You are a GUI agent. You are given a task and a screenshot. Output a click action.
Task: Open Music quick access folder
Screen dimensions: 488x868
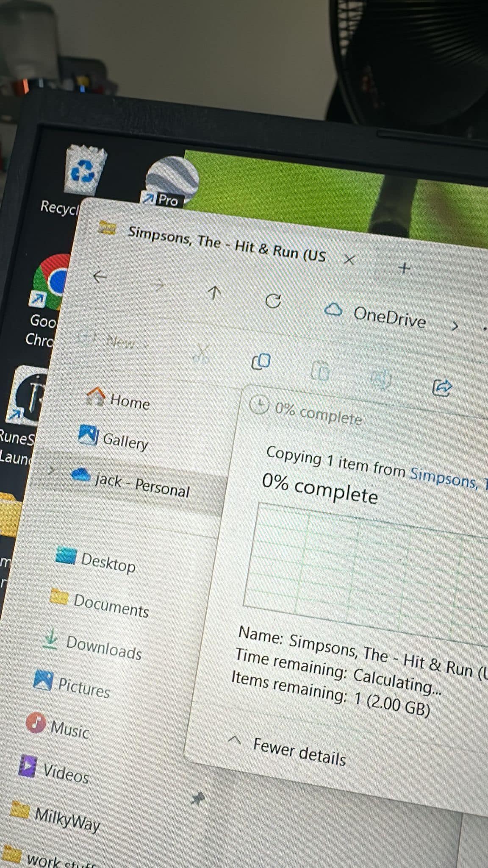coord(58,726)
